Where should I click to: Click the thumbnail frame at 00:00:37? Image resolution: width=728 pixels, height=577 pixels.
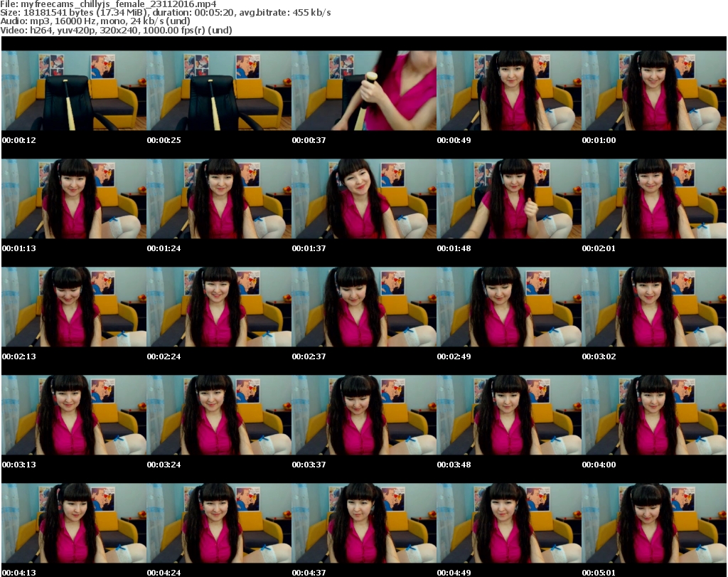364,90
